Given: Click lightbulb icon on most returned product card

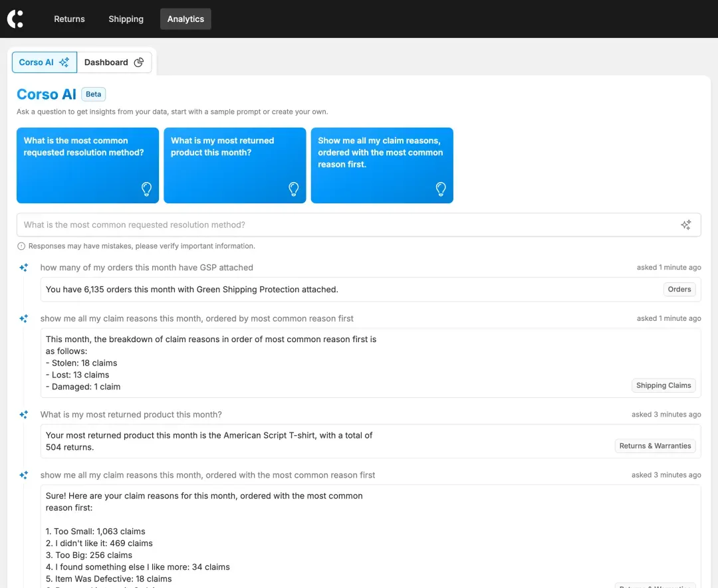Looking at the screenshot, I should pos(294,189).
